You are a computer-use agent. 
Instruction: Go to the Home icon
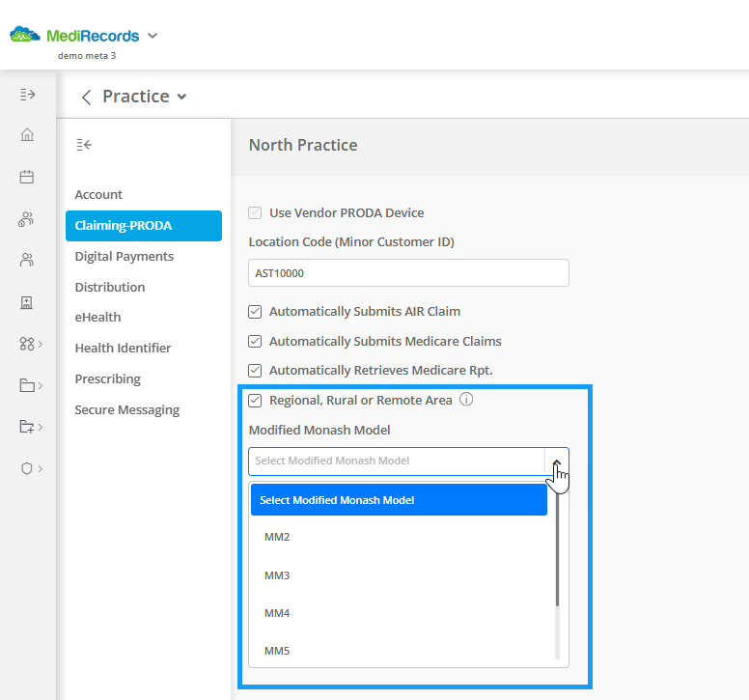click(27, 135)
